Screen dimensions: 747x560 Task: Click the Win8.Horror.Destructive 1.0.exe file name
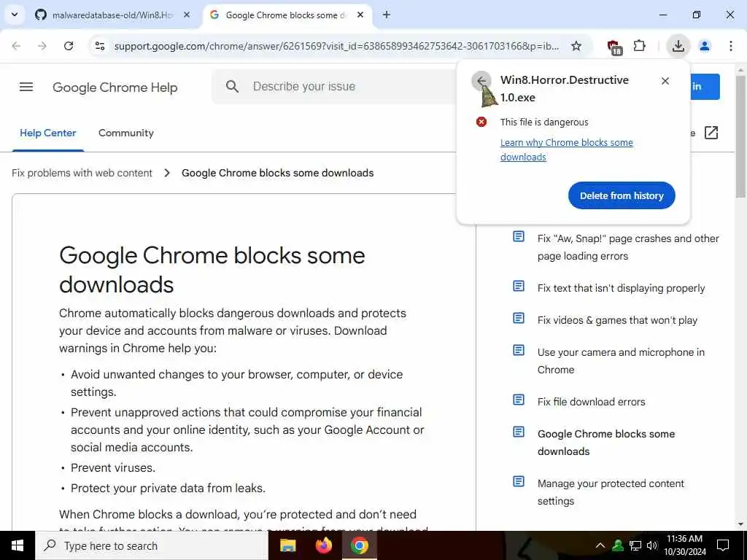click(565, 88)
